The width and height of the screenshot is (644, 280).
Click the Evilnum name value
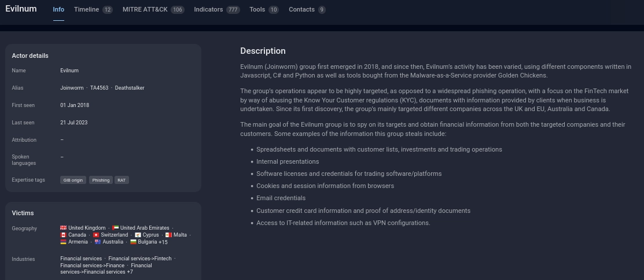coord(69,71)
